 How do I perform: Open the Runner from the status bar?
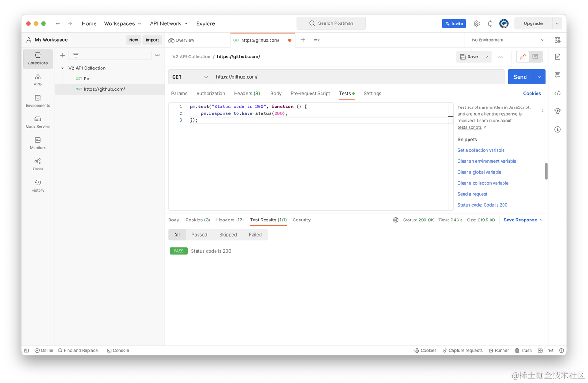499,350
